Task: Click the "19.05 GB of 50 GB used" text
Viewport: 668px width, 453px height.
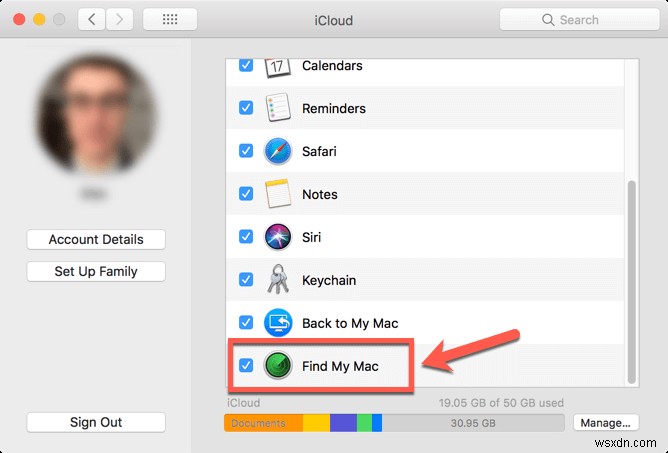Action: pyautogui.click(x=501, y=403)
